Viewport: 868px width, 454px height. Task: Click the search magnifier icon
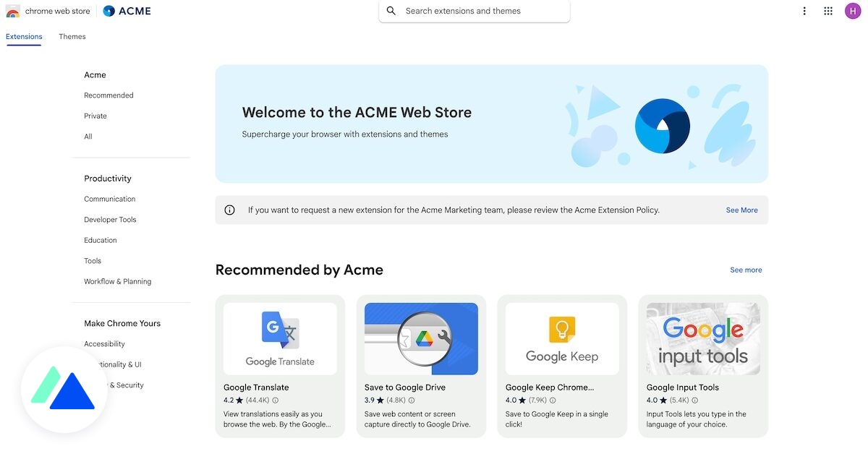pyautogui.click(x=391, y=11)
